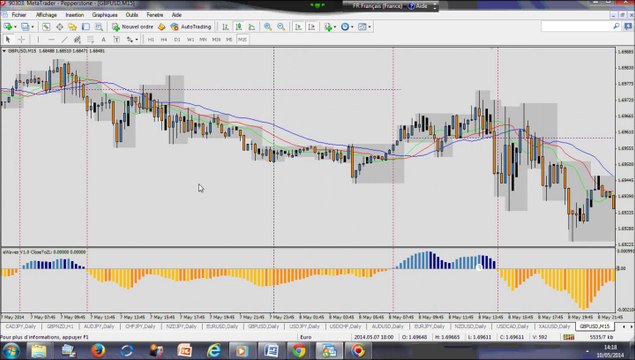This screenshot has width=635, height=360.
Task: Select the Crosshair tool
Action: pos(21,39)
